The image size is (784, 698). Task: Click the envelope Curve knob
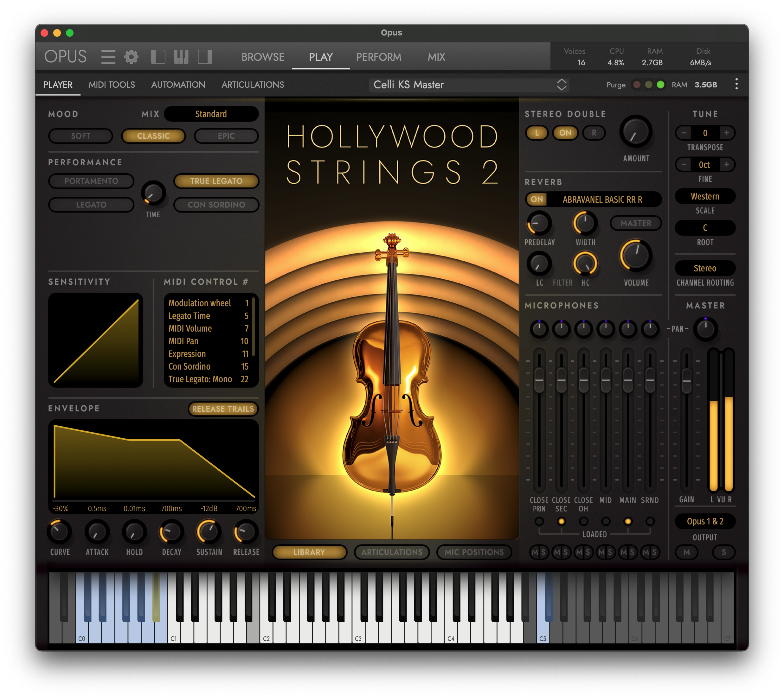click(60, 531)
